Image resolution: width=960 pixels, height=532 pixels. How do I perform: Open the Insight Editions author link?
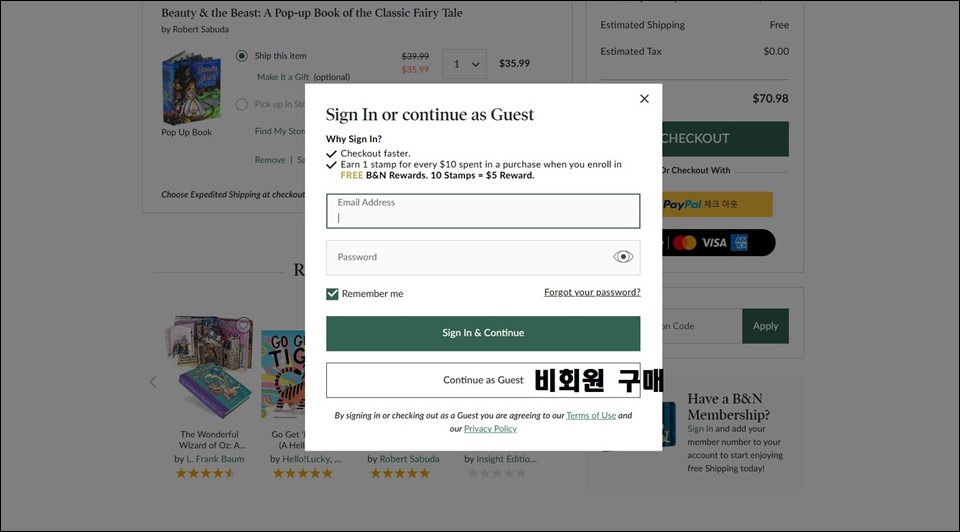click(x=506, y=459)
